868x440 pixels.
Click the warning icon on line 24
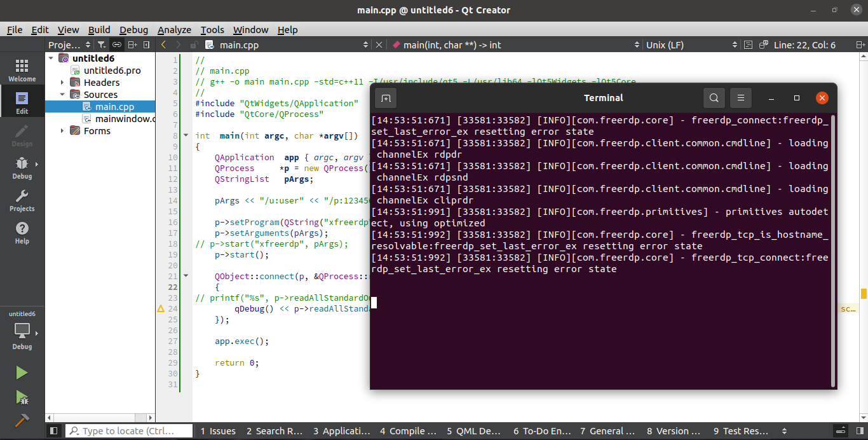[x=161, y=309]
